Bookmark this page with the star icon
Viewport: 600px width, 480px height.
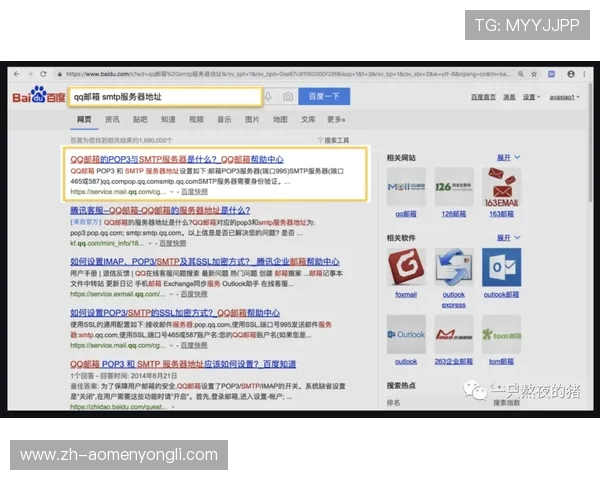[534, 74]
